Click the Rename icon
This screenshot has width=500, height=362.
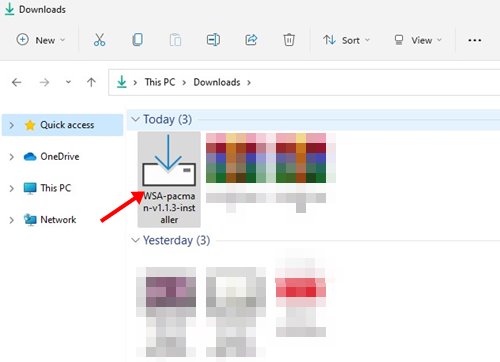[213, 40]
